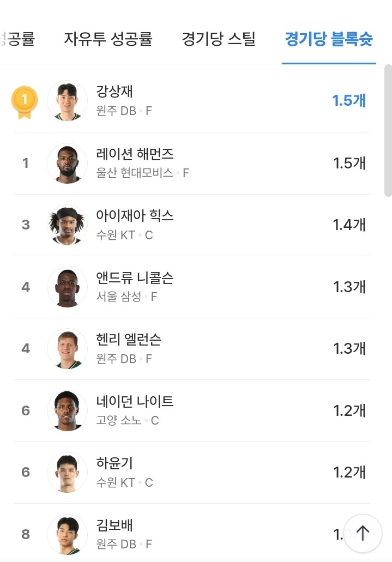Select the partially visible 성공률 tab

click(17, 39)
